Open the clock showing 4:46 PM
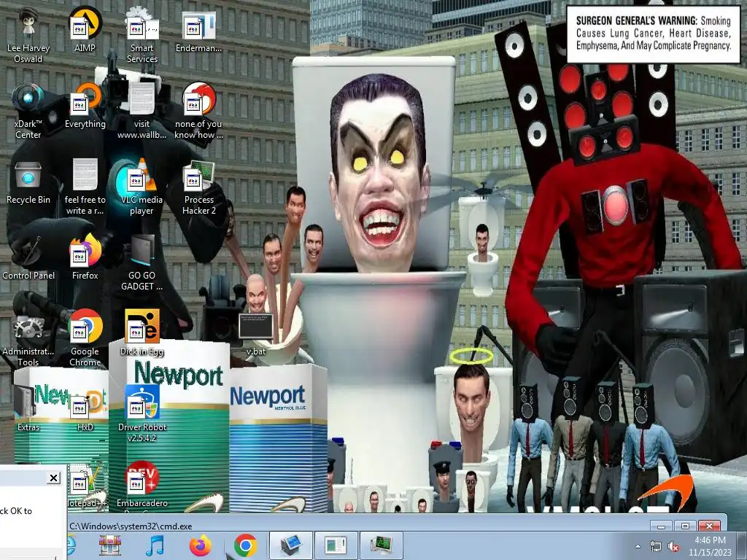This screenshot has height=560, width=747. (710, 546)
